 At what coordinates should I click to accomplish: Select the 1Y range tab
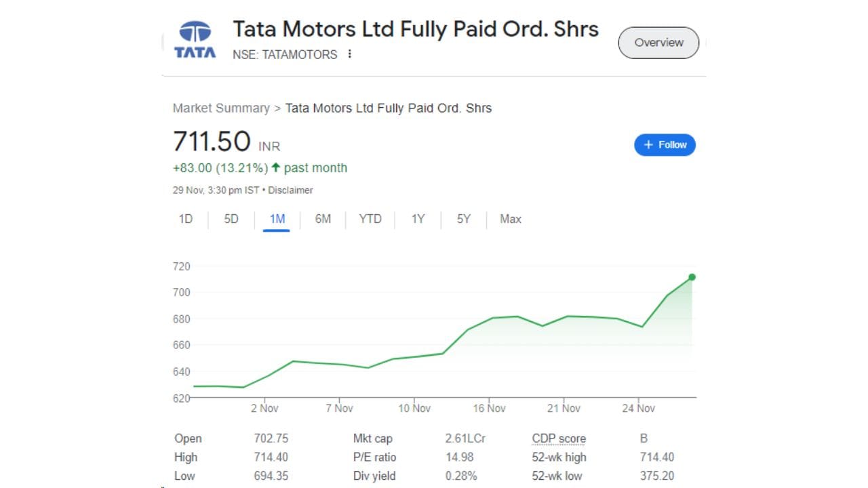coord(418,219)
